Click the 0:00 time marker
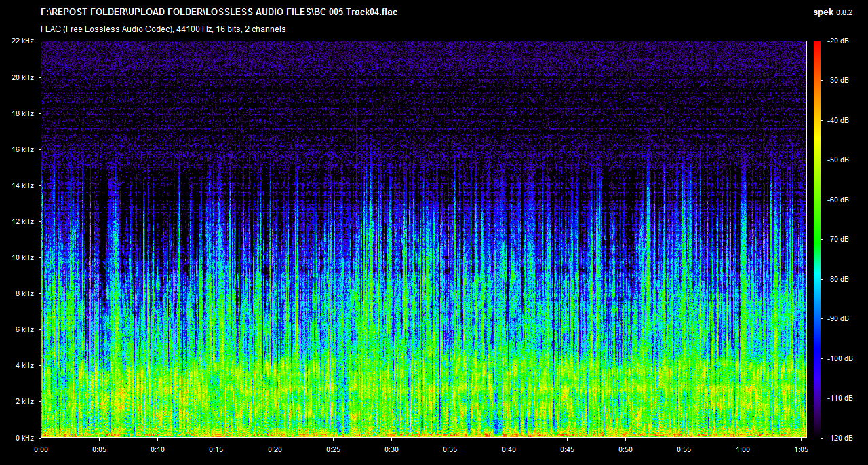Image resolution: width=868 pixels, height=465 pixels. (x=41, y=449)
